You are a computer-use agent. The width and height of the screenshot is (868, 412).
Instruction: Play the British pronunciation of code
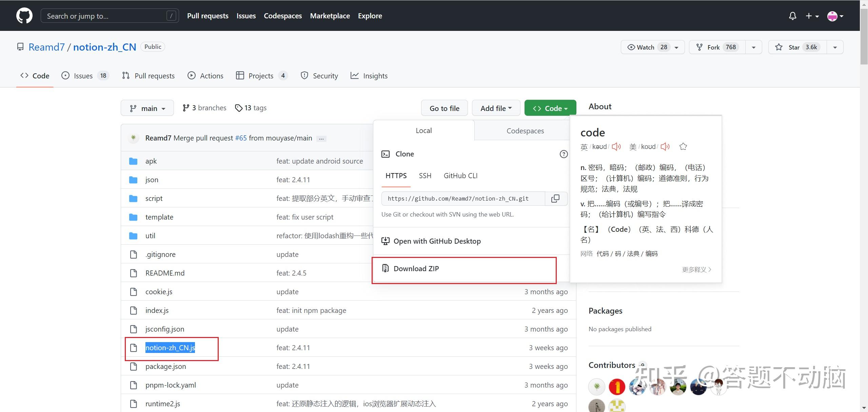coord(616,146)
